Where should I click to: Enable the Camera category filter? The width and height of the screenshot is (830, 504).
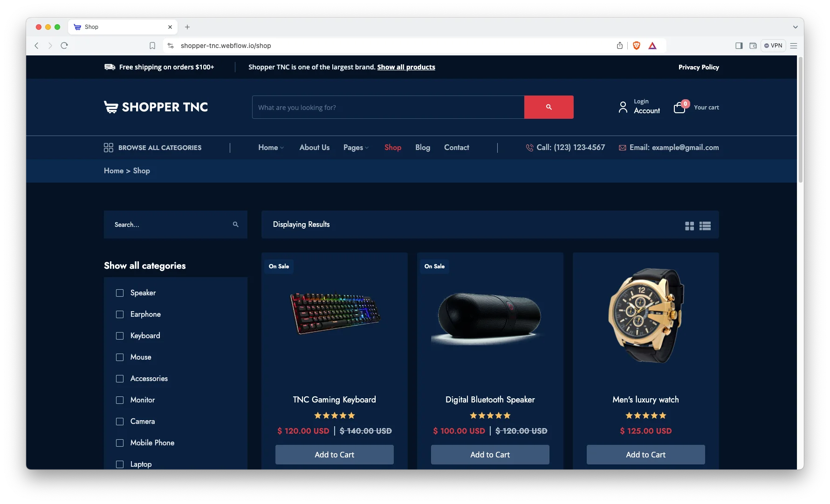click(x=120, y=422)
